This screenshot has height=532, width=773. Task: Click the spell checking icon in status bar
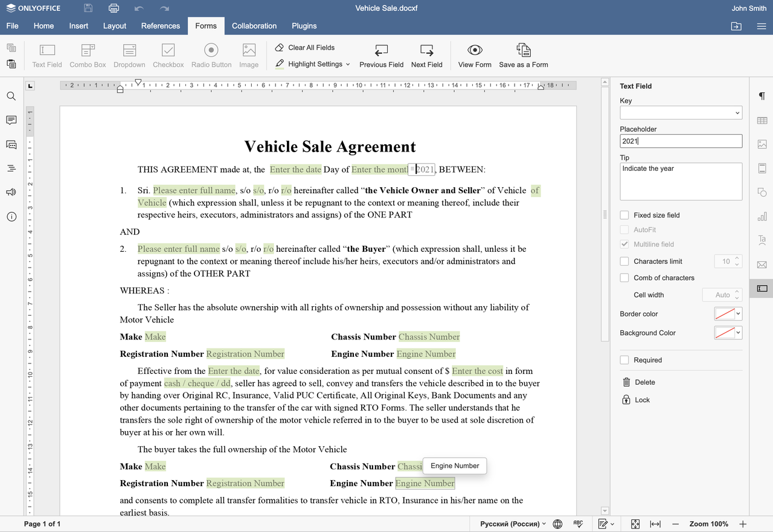pos(578,524)
